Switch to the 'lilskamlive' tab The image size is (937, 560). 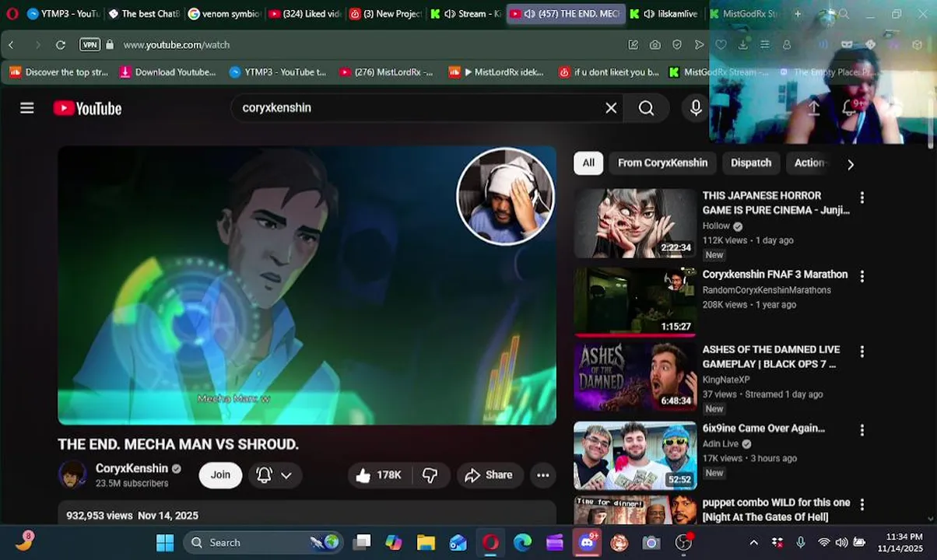pos(664,14)
